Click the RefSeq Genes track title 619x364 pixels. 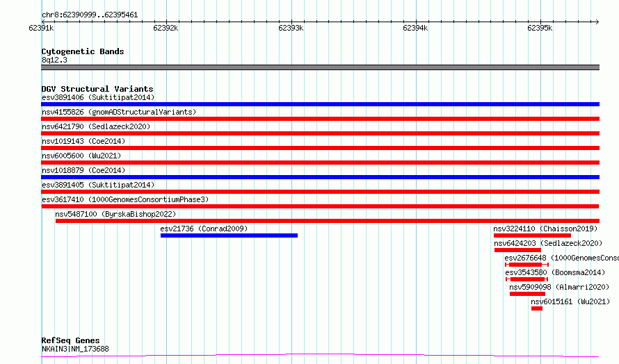(71, 340)
